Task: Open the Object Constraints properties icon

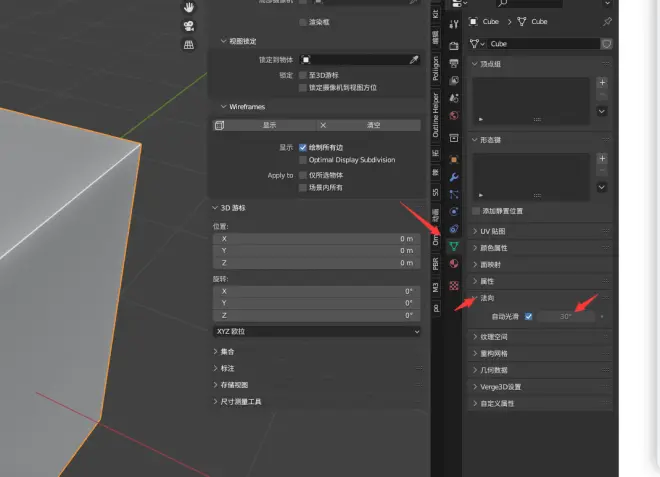Action: click(x=454, y=229)
